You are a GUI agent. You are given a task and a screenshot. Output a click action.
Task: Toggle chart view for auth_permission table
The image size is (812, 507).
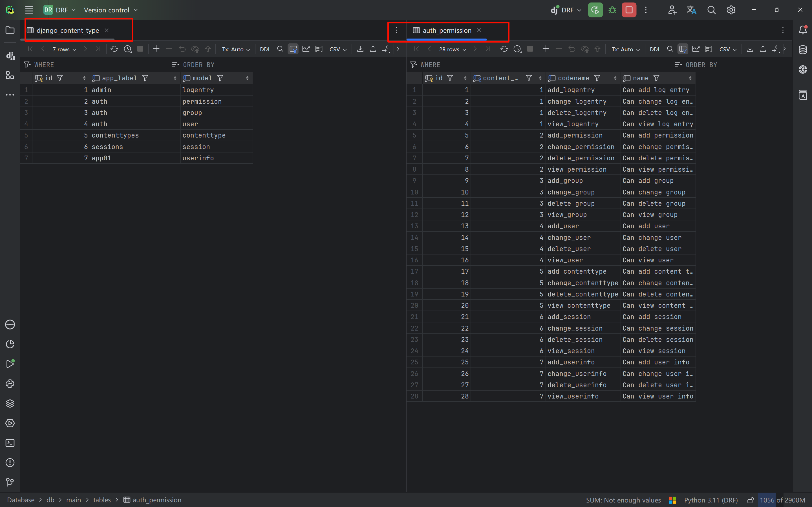696,49
